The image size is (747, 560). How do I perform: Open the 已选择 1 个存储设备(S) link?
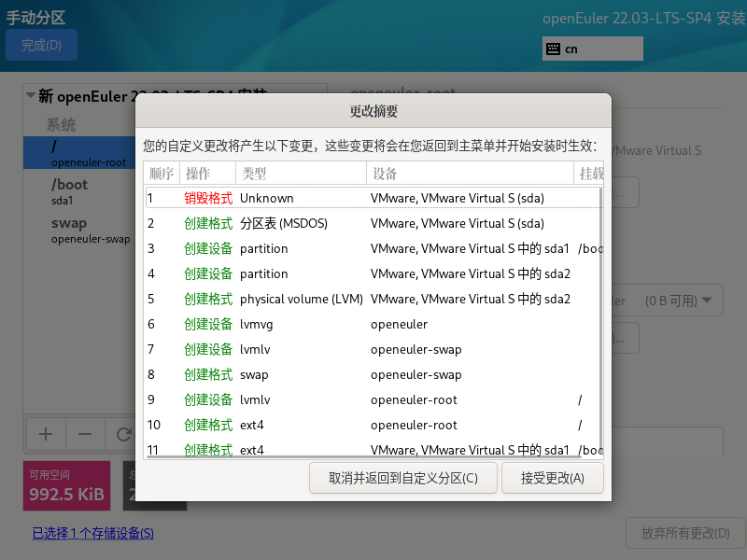click(92, 533)
